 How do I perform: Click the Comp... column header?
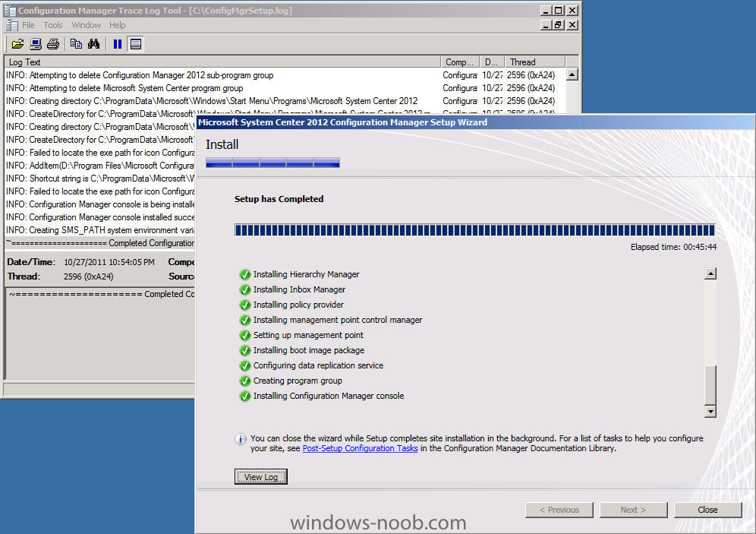point(460,62)
